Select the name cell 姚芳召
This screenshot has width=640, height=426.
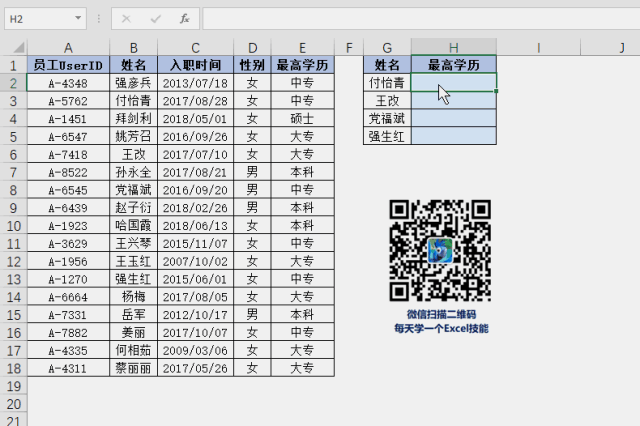tap(133, 137)
